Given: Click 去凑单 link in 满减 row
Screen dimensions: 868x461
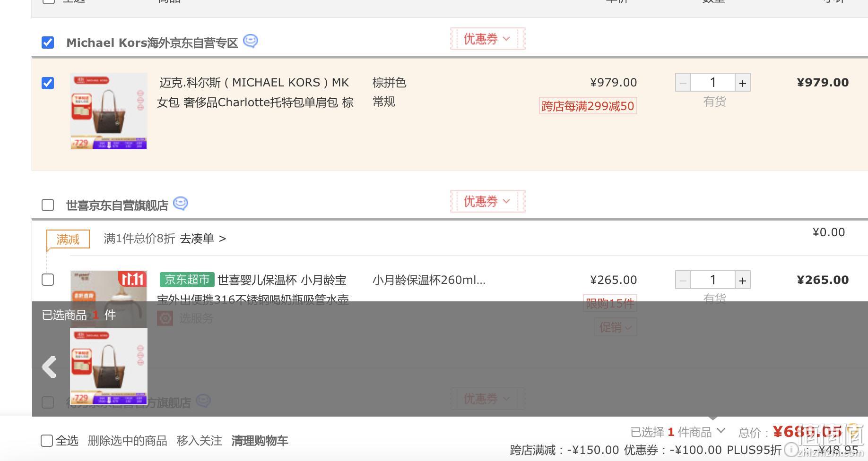Looking at the screenshot, I should tap(202, 239).
